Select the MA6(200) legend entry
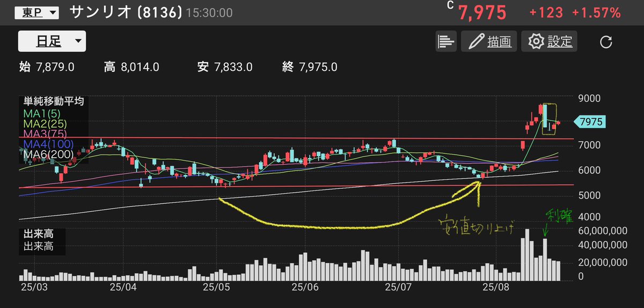The height and width of the screenshot is (308, 644). (x=49, y=155)
